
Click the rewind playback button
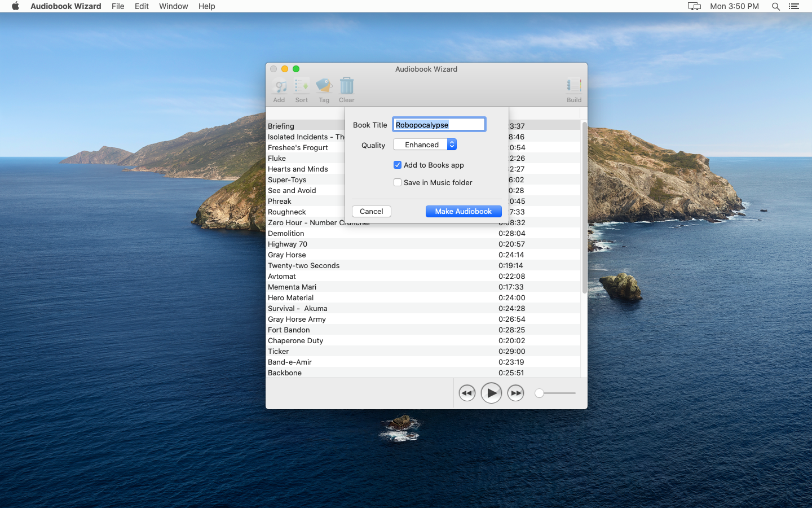[467, 393]
